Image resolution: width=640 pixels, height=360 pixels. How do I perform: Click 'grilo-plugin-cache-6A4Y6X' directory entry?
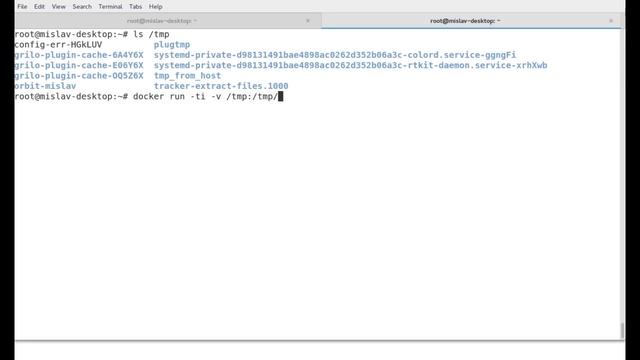[x=79, y=55]
